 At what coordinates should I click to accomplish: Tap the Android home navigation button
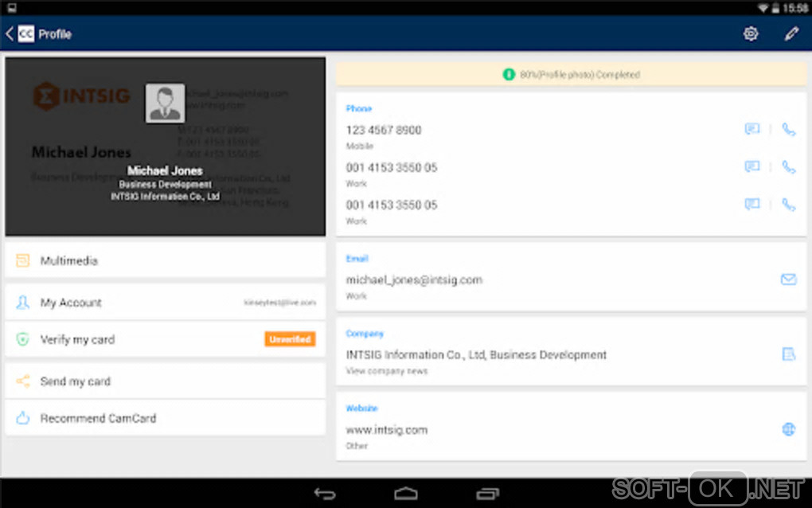(405, 494)
